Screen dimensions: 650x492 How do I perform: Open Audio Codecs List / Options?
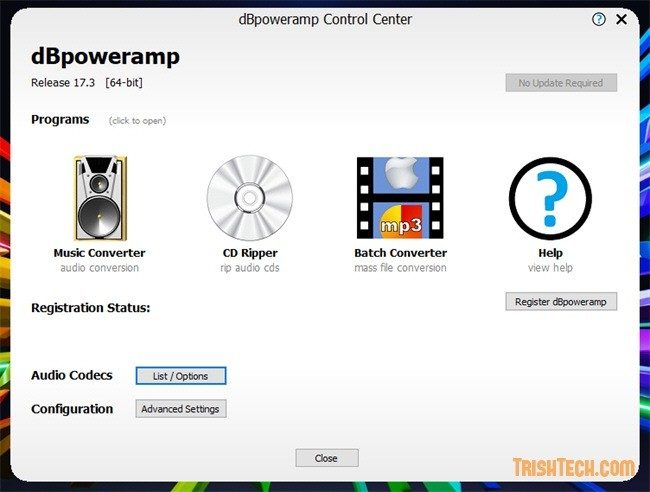[181, 376]
